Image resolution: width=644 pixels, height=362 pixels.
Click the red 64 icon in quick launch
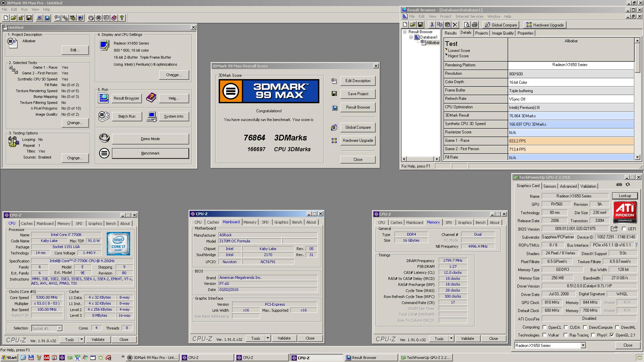click(47, 358)
